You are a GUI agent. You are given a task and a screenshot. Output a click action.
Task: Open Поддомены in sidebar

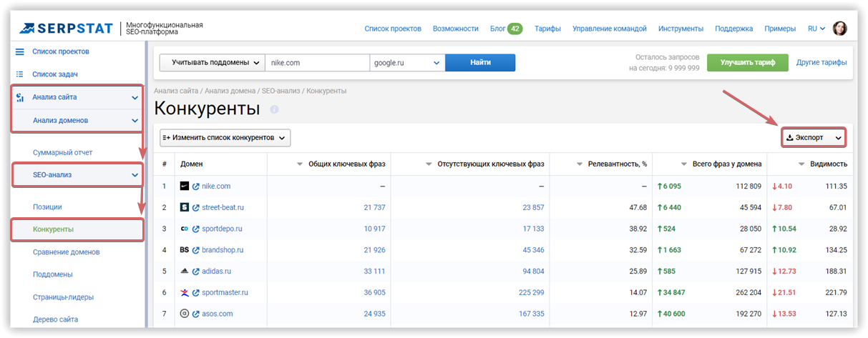click(x=53, y=274)
